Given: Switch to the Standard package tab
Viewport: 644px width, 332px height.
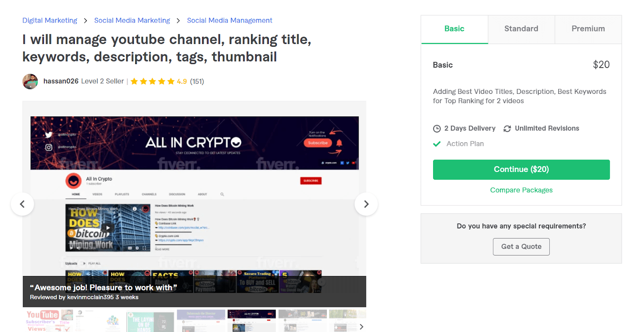Looking at the screenshot, I should point(521,29).
